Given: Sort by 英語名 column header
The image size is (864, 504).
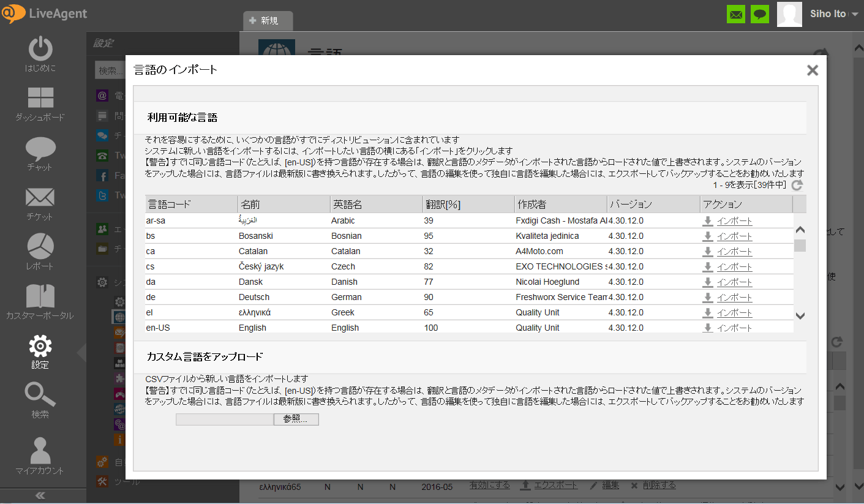Looking at the screenshot, I should click(377, 204).
